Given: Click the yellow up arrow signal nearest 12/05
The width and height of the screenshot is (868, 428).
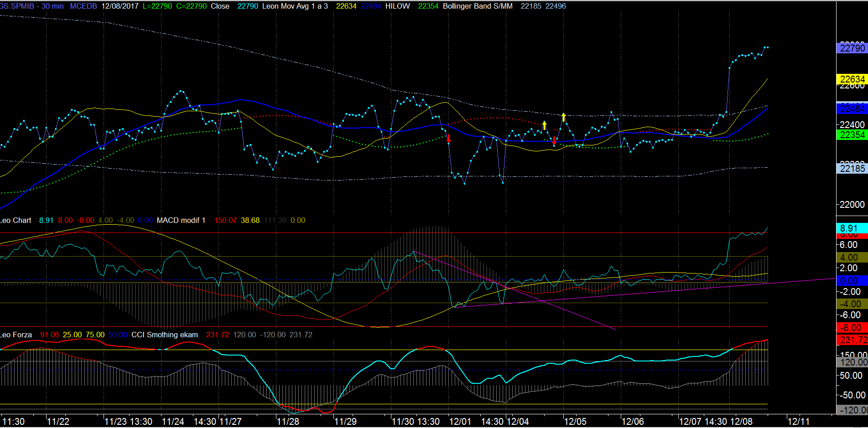Looking at the screenshot, I should (x=564, y=117).
